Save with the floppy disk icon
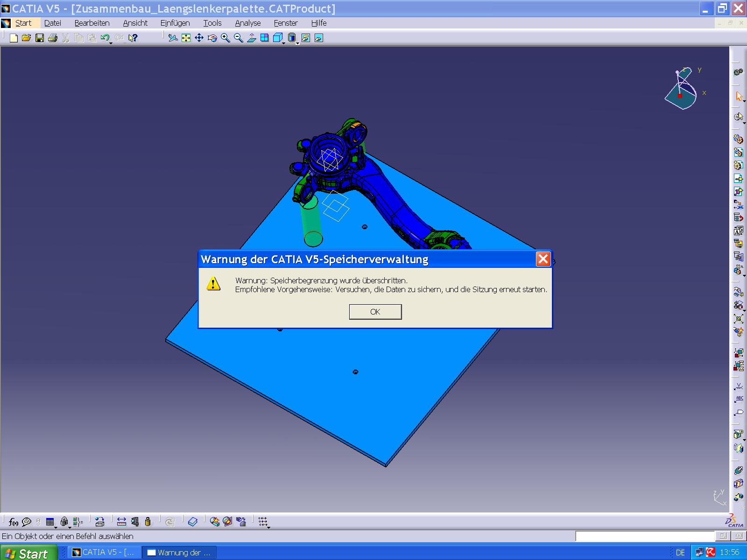This screenshot has height=560, width=747. pyautogui.click(x=40, y=38)
